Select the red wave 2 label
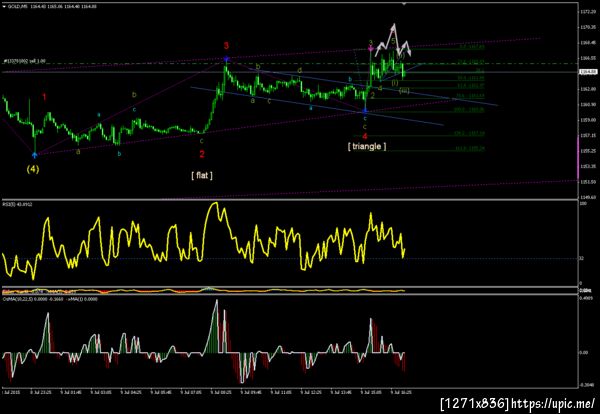 [202, 154]
